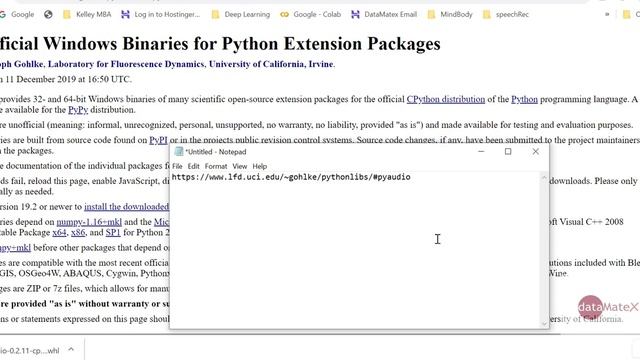Click Notepad scrollbar up arrow
This screenshot has width=640, height=360.
(x=544, y=178)
